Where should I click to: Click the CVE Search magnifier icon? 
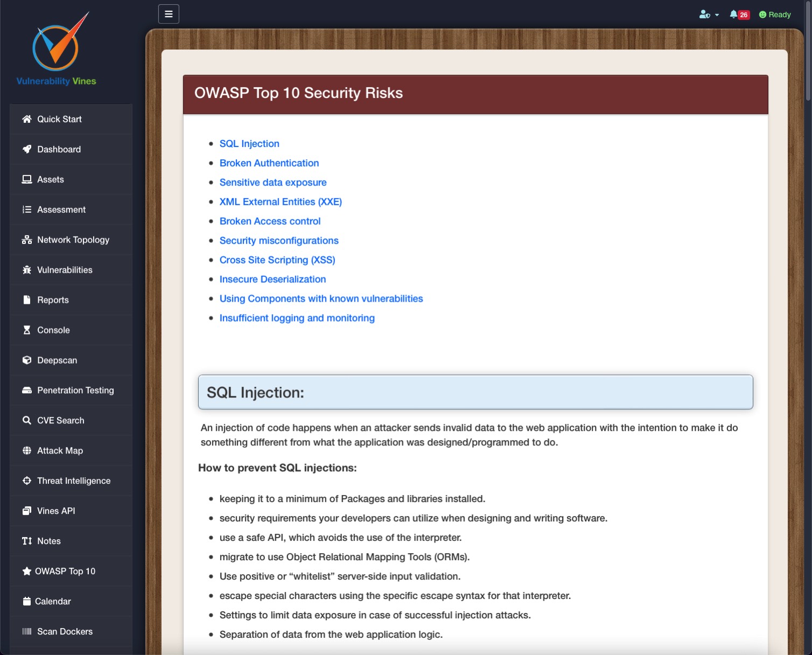point(27,421)
